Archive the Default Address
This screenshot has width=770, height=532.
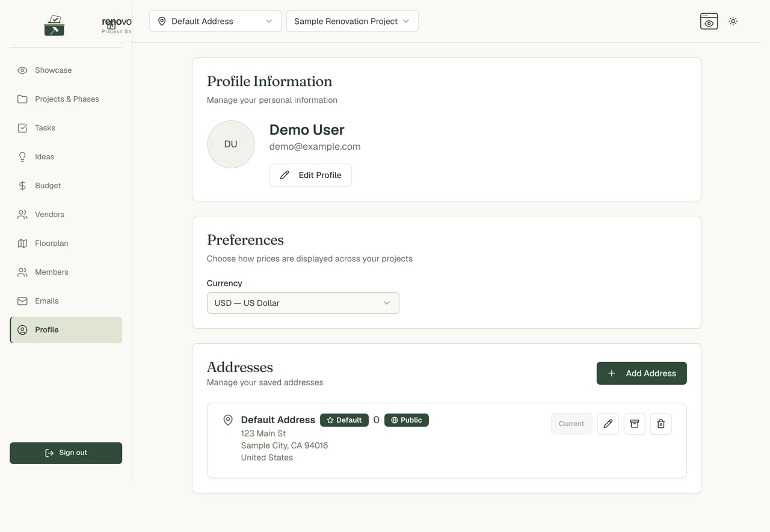(635, 424)
